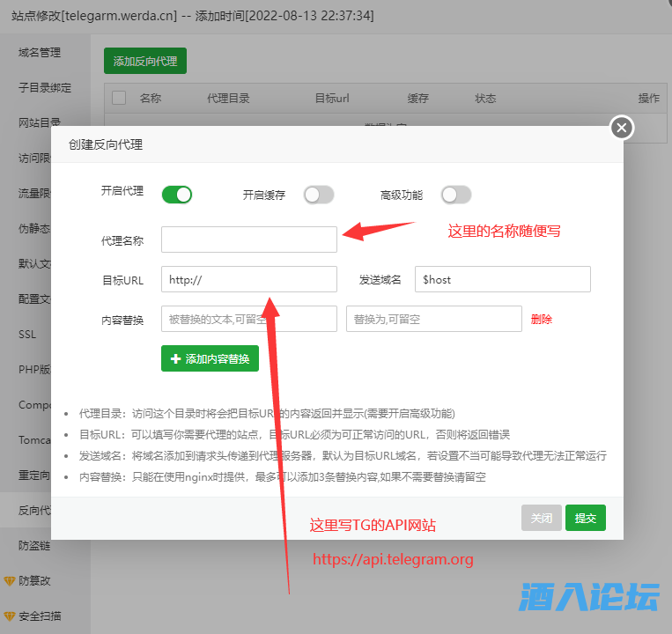The height and width of the screenshot is (634, 672).
Task: Open the 访问限制 sidebar item
Action: click(x=34, y=158)
